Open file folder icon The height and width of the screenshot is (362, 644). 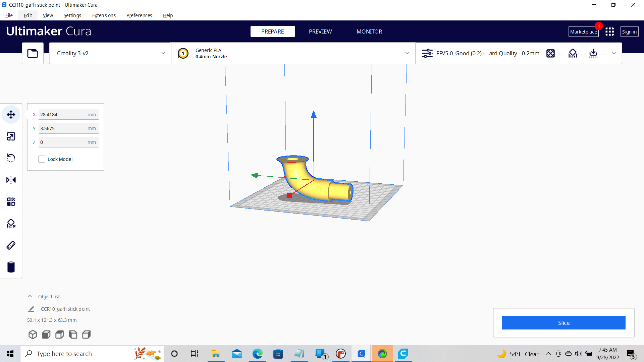(x=33, y=53)
